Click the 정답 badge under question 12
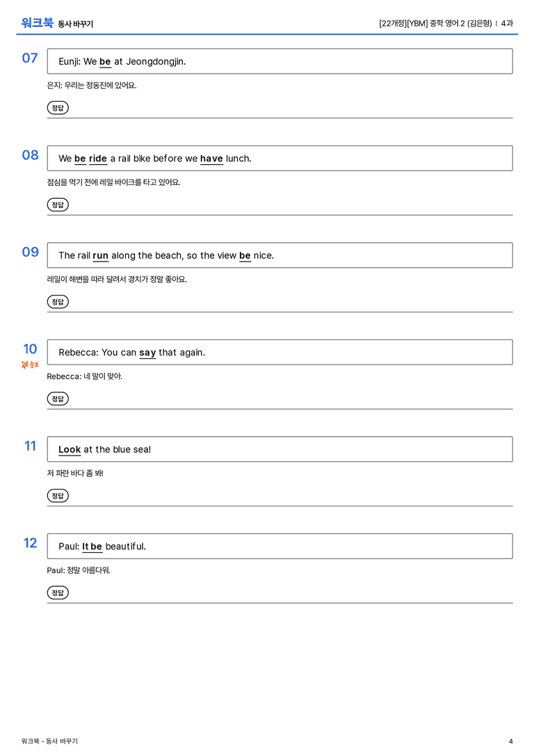Viewport: 534px width, 756px height. 58,592
